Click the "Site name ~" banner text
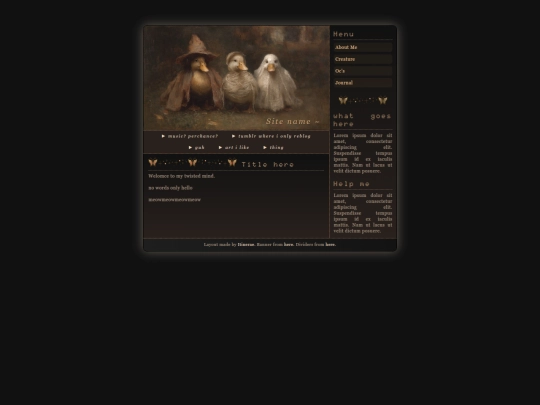 293,122
